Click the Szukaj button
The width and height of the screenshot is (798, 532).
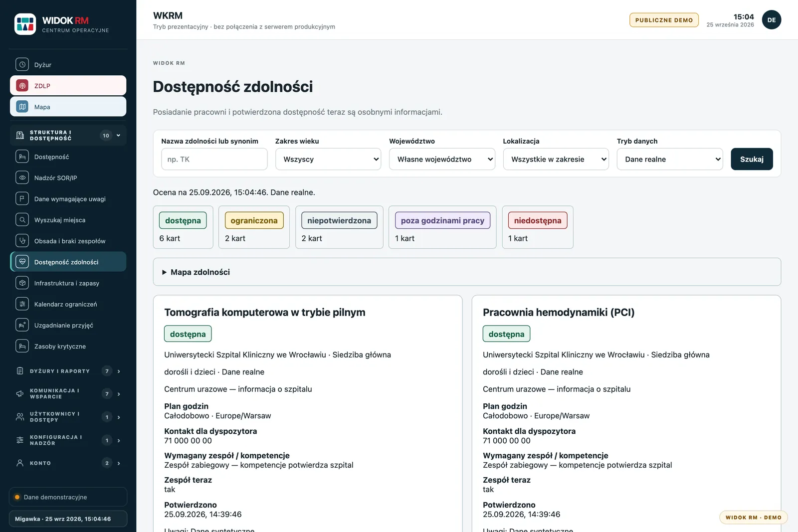pos(752,159)
